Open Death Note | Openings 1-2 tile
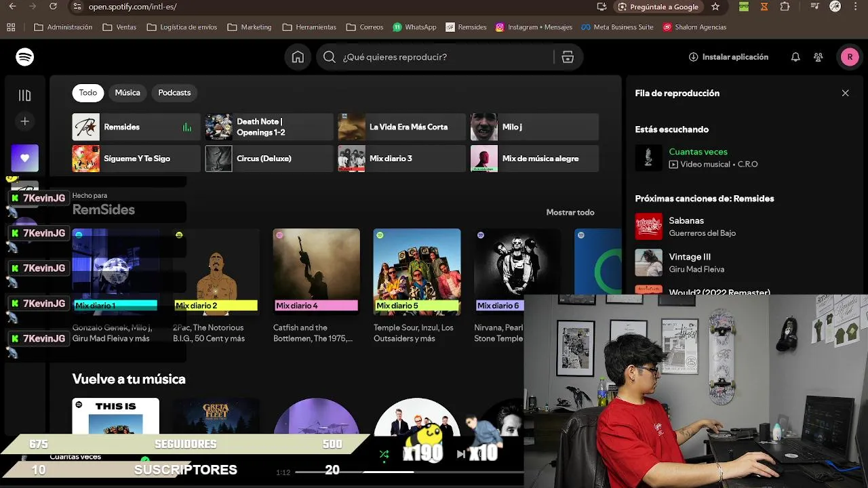Viewport: 868px width, 488px height. [x=269, y=127]
